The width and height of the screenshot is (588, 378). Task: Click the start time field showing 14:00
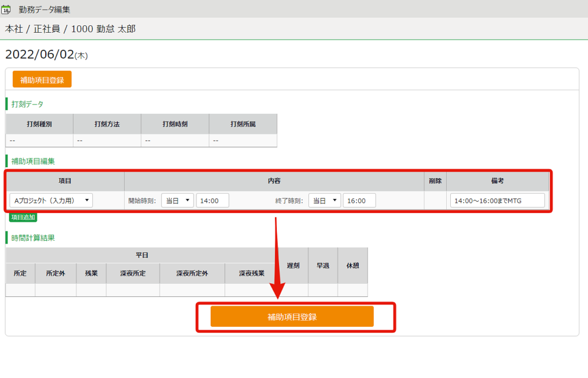pos(212,200)
